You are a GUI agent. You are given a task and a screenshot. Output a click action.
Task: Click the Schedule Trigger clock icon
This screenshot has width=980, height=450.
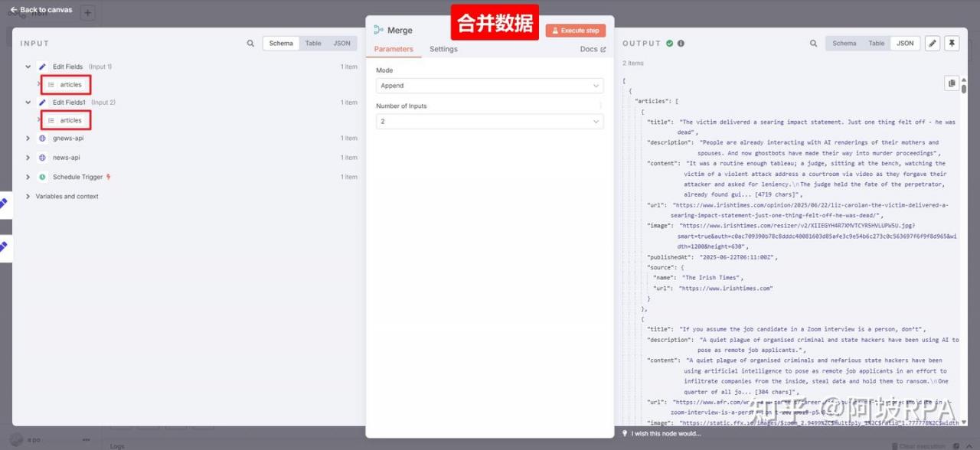click(x=42, y=177)
